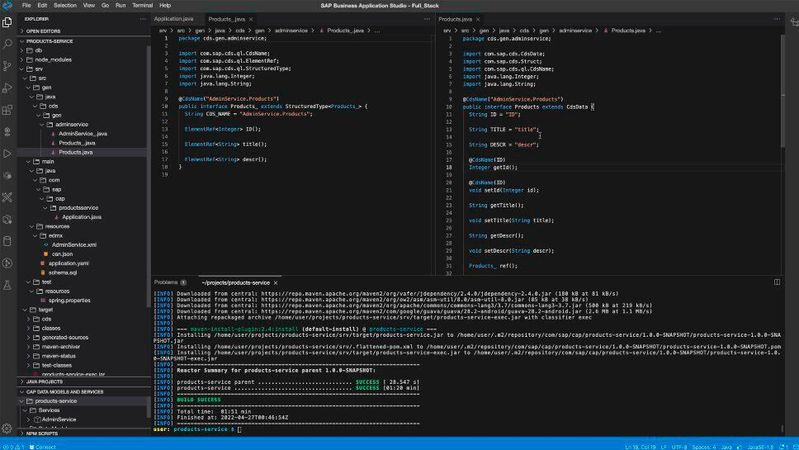
Task: Expand the generated-sources folder
Action: (65, 337)
